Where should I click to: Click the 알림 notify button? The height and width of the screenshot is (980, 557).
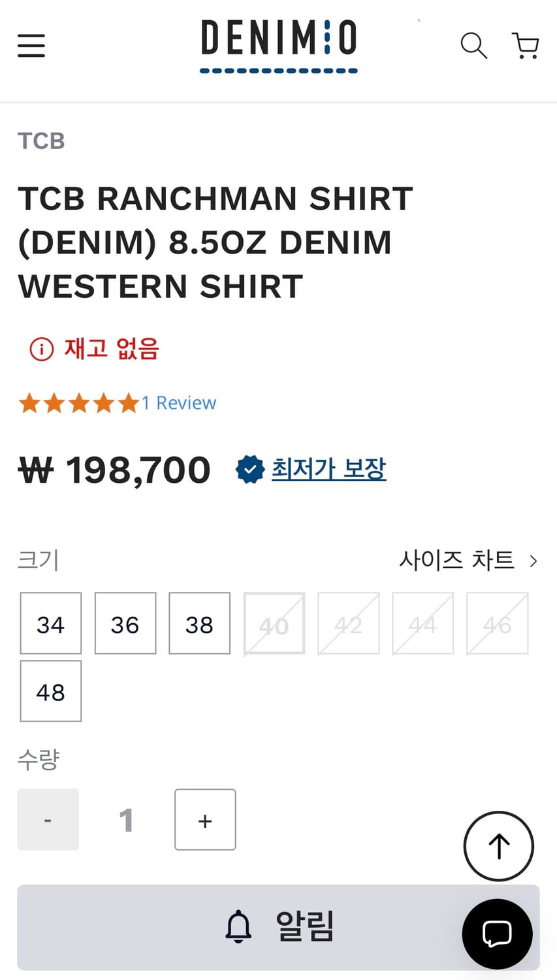click(x=278, y=927)
